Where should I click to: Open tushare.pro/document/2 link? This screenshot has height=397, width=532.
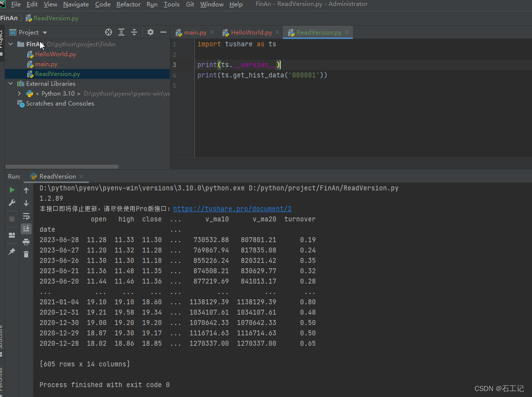point(232,209)
